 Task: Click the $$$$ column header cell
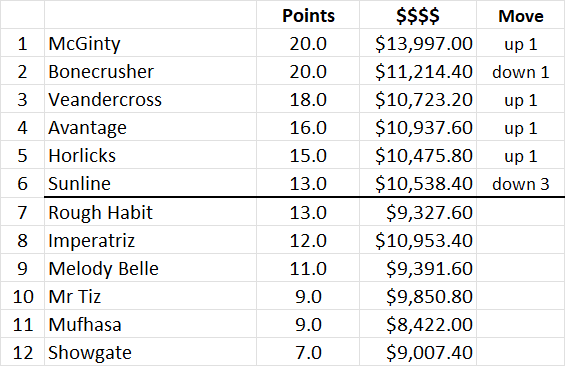(418, 15)
